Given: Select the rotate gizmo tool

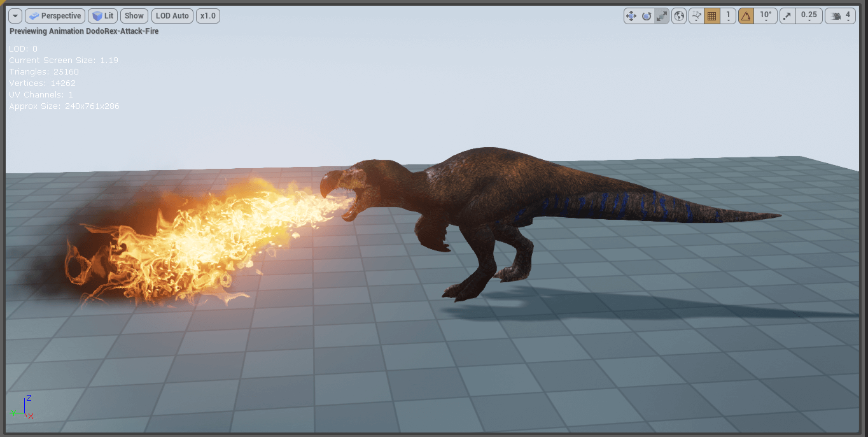Looking at the screenshot, I should (647, 16).
